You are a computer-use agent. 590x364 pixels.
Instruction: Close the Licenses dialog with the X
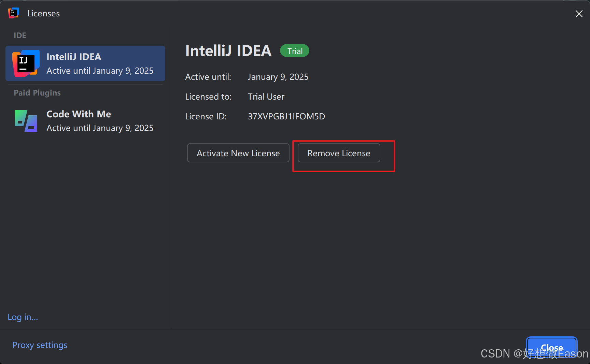579,14
